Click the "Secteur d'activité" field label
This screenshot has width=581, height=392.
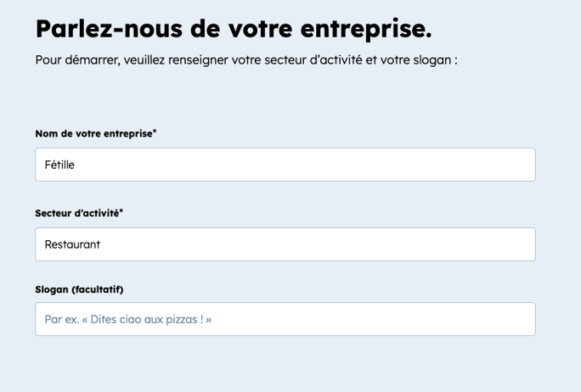pos(76,213)
